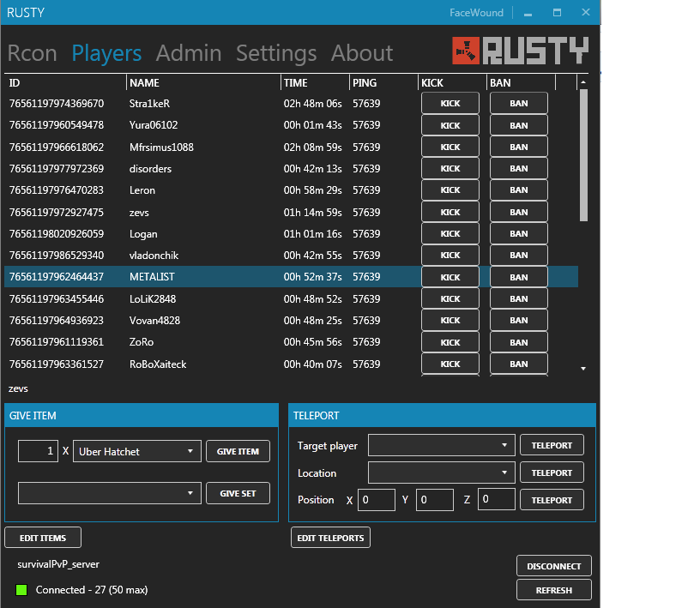Ban player Leron
The height and width of the screenshot is (608, 700).
click(519, 190)
